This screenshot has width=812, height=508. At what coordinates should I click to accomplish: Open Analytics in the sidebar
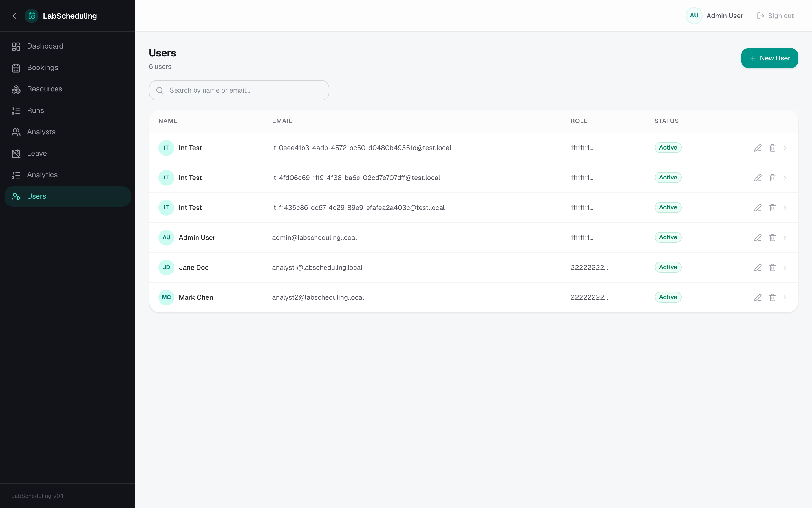(67, 175)
